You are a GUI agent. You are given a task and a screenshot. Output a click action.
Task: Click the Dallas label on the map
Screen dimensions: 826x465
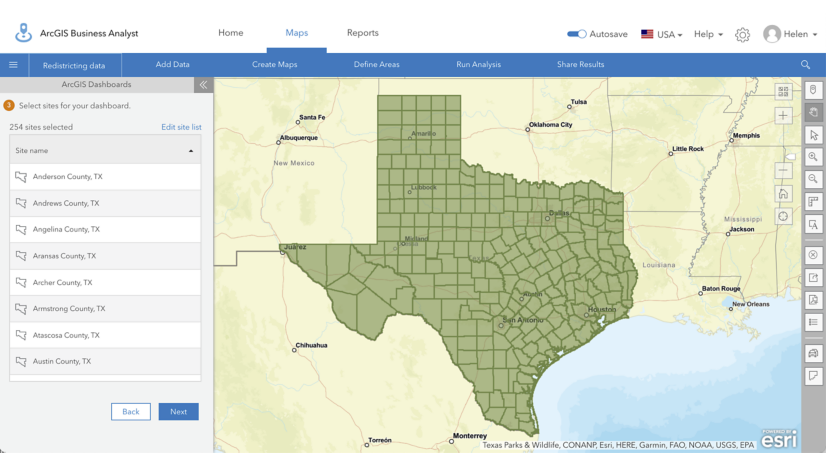click(x=559, y=213)
